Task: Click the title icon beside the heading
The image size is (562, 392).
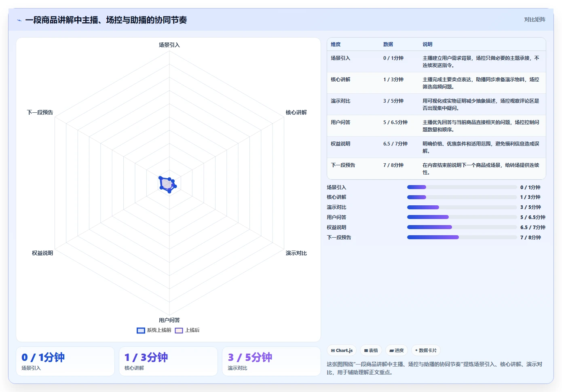Action: click(x=19, y=20)
